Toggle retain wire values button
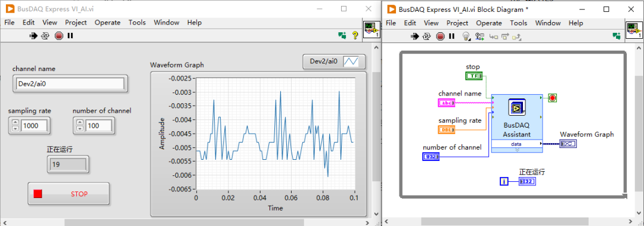 point(479,36)
